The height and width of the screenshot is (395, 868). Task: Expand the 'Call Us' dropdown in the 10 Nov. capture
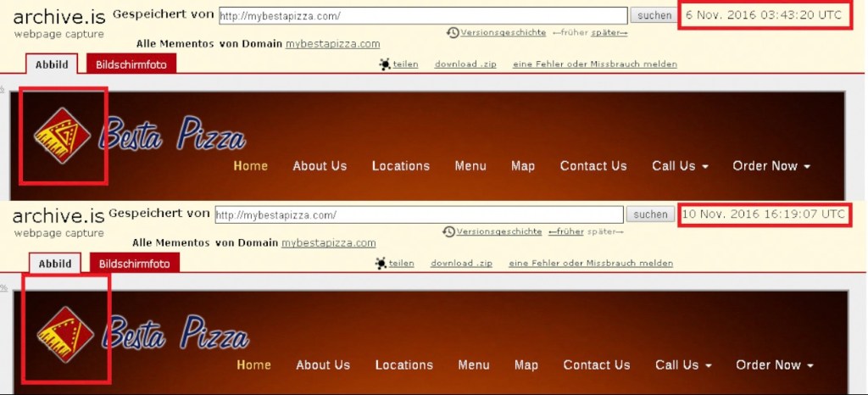(x=683, y=365)
